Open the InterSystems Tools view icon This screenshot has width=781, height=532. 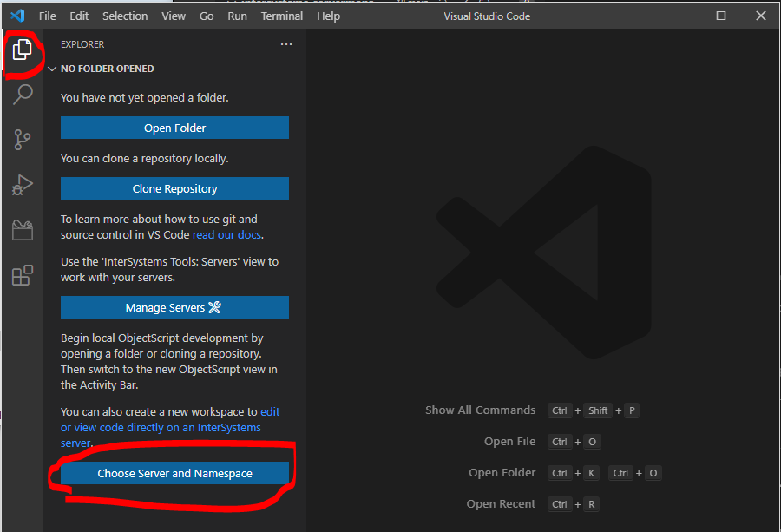tap(23, 230)
